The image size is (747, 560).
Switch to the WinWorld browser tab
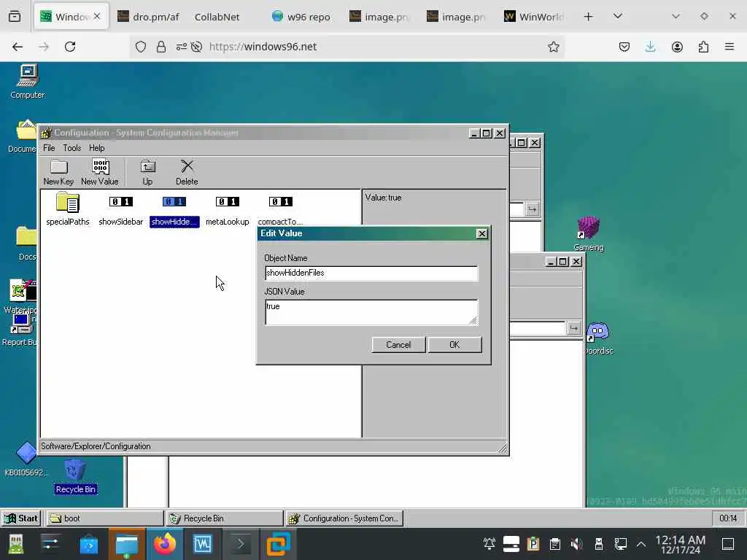(x=535, y=17)
